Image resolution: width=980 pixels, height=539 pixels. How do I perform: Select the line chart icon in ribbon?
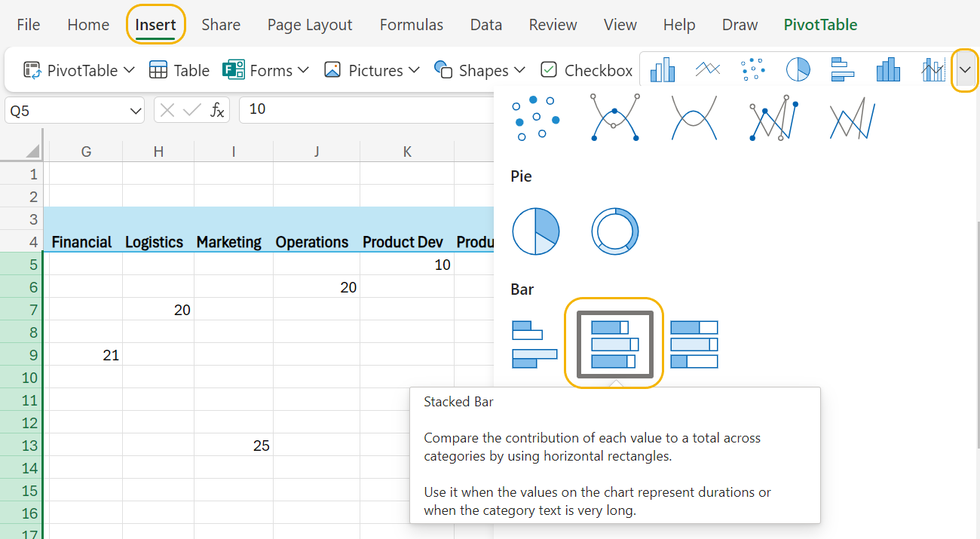[707, 69]
